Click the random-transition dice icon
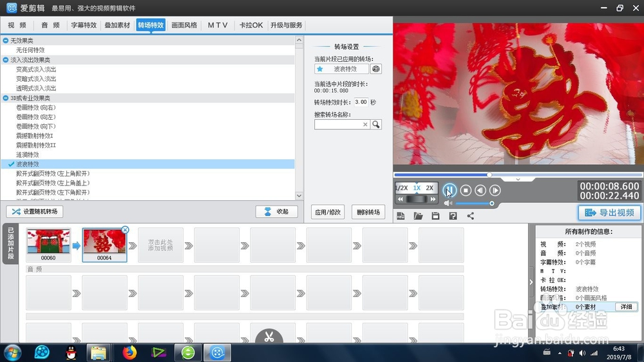Image resolution: width=644 pixels, height=362 pixels. pyautogui.click(x=376, y=69)
